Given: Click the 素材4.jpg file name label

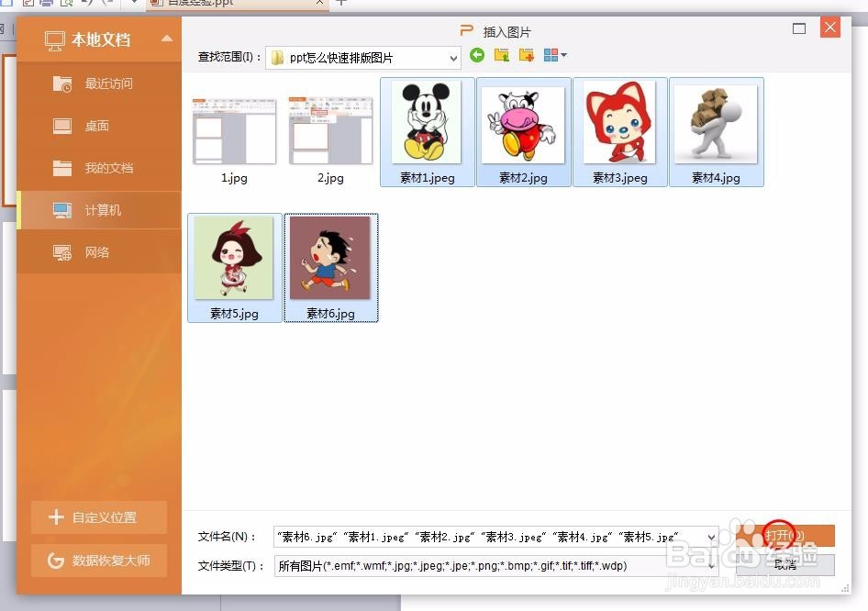Looking at the screenshot, I should point(716,178).
